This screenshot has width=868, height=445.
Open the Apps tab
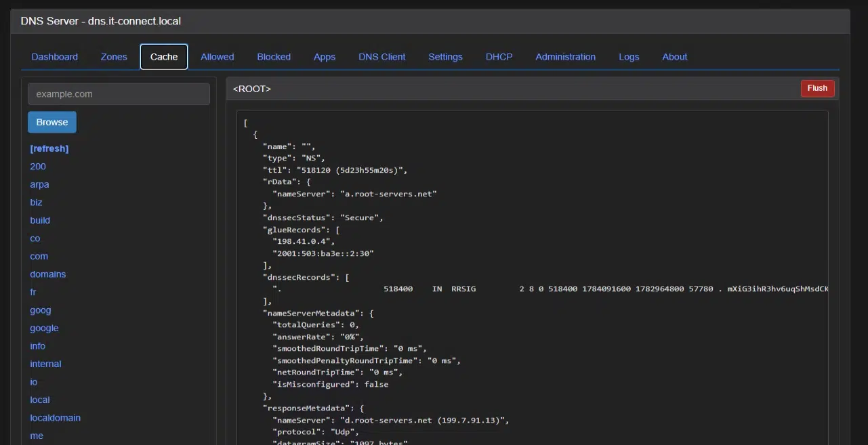(325, 57)
